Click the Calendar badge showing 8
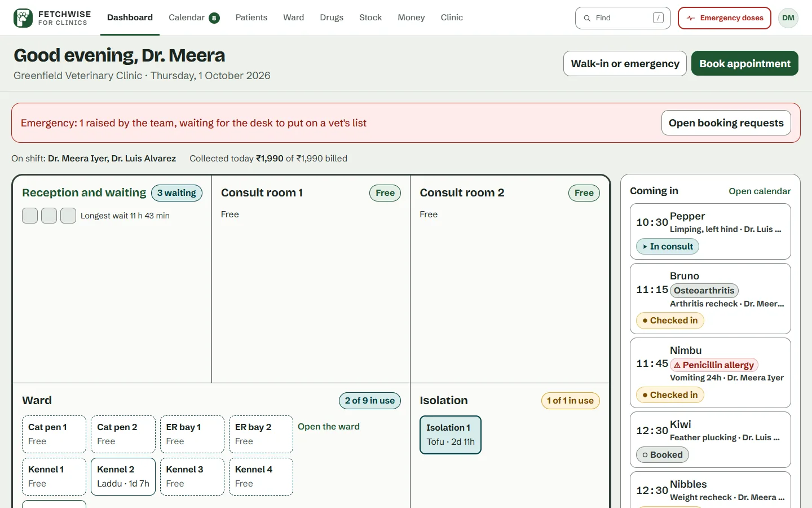 [x=214, y=18]
